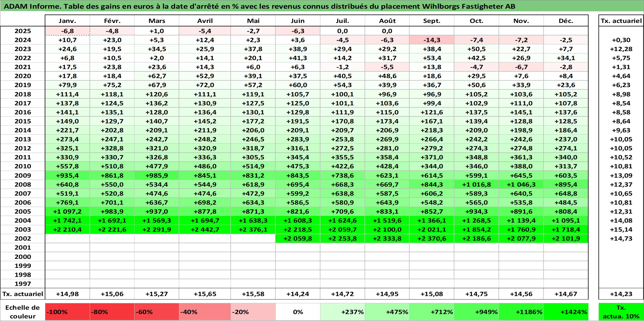Screen dimensions: 644x321
Task: Select the -6,7 cell in Nov. 2021
Action: [x=521, y=67]
